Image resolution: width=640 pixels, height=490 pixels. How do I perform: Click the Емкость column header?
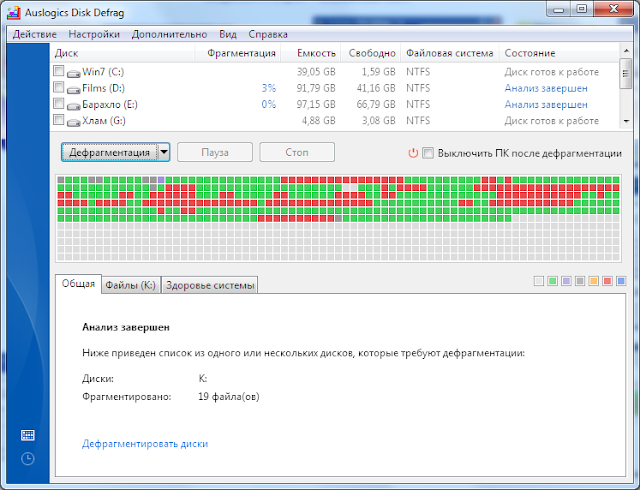pyautogui.click(x=310, y=53)
